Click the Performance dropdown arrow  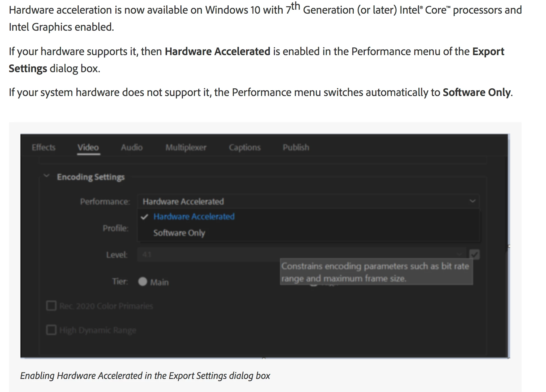coord(472,201)
